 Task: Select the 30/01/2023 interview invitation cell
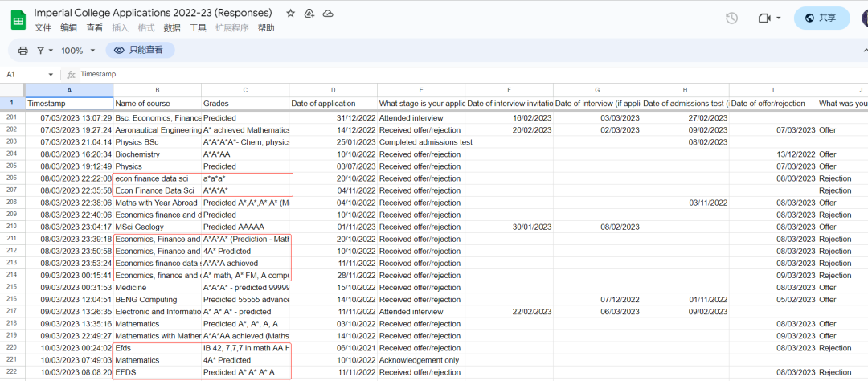coord(510,227)
